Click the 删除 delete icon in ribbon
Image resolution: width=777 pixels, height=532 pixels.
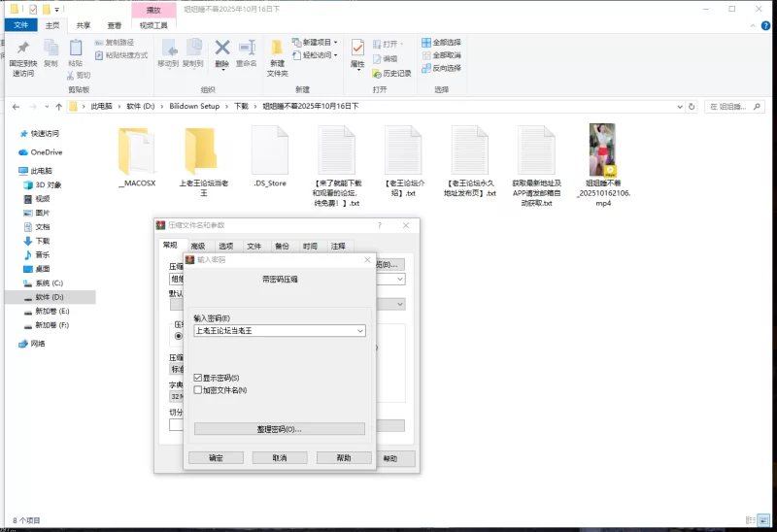222,49
